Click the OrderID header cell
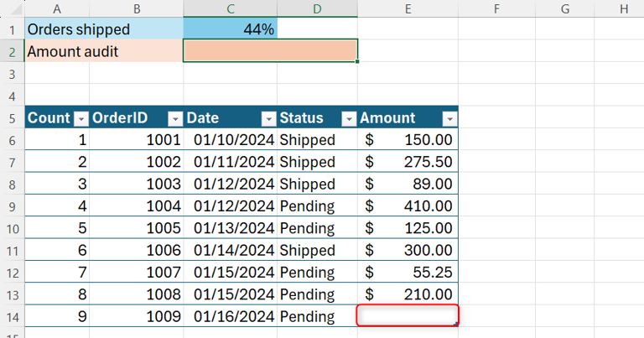Viewport: 644px width, 338px height. [x=137, y=118]
